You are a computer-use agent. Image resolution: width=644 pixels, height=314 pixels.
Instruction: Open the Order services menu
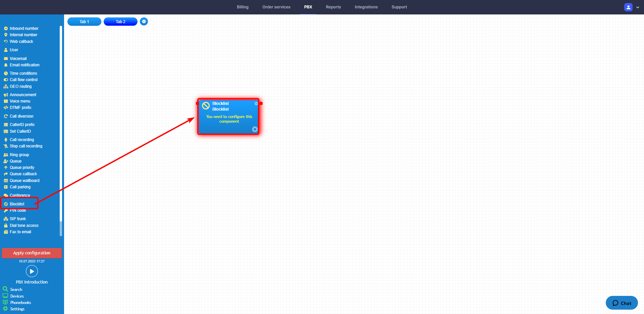[276, 7]
